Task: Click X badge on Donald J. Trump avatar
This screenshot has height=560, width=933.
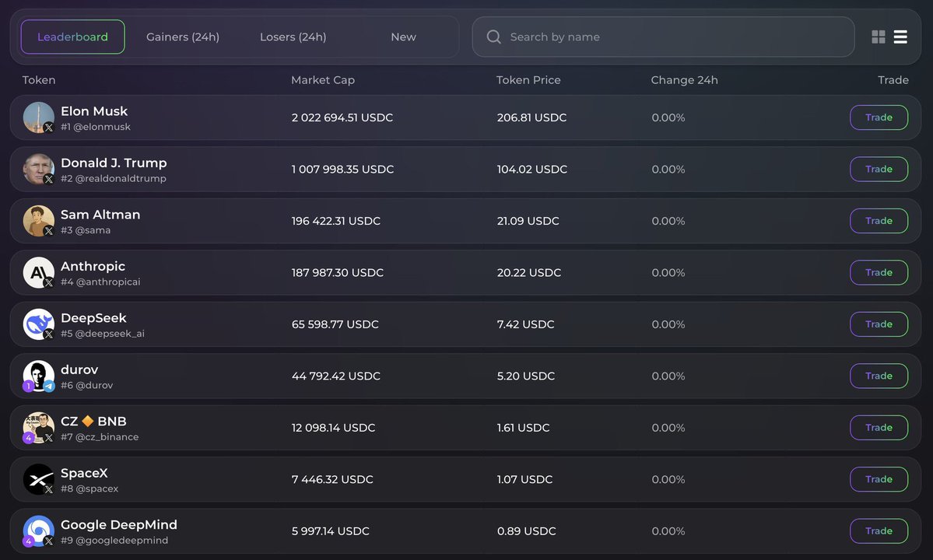Action: point(49,180)
